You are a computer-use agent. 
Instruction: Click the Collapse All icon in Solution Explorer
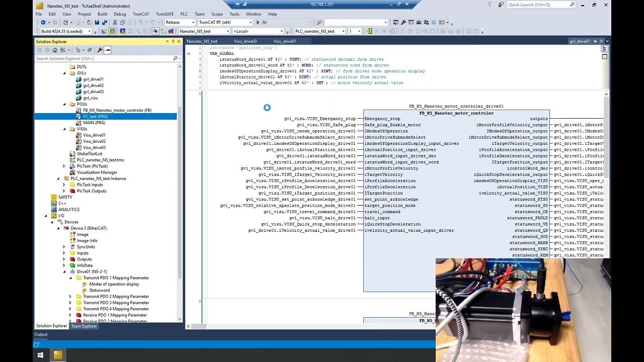click(90, 50)
